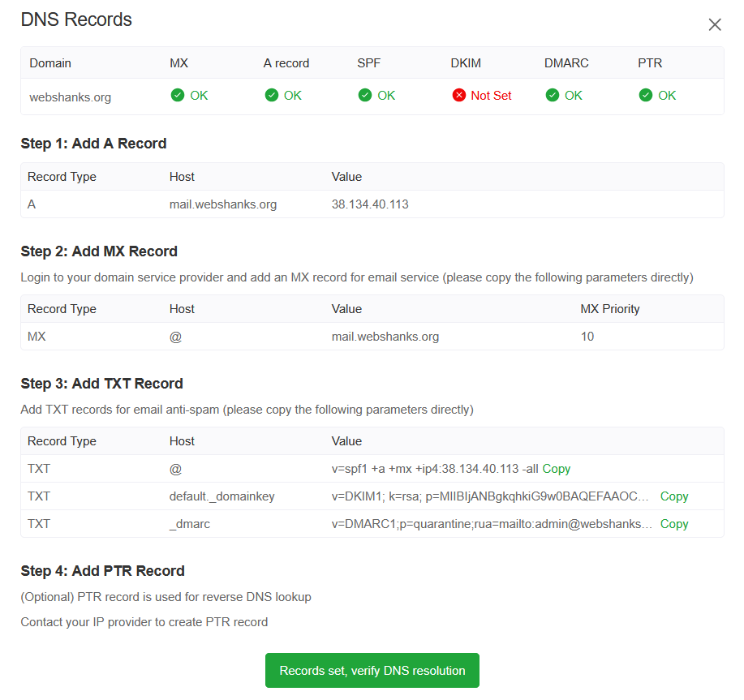Click the PTR OK checkmark icon
Screen dimensions: 744x700
pyautogui.click(x=646, y=96)
